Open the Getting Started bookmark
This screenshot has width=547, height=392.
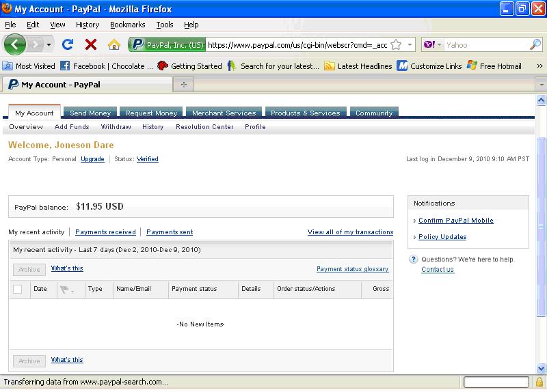(189, 66)
